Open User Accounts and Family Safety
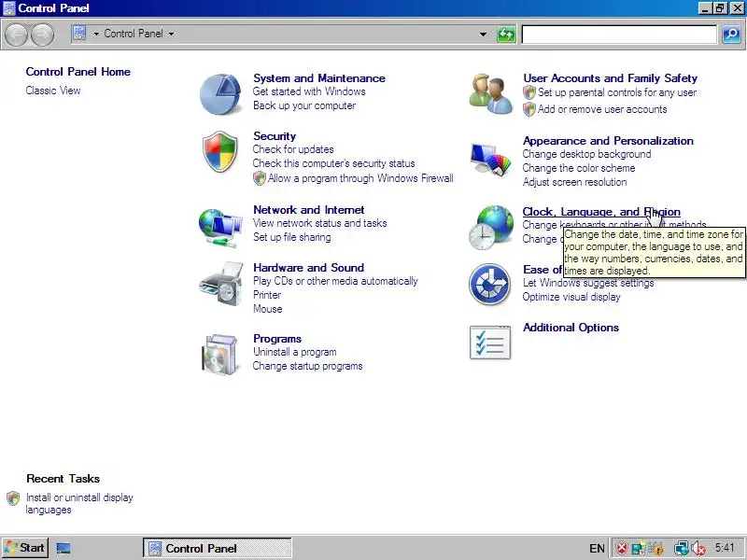 click(x=610, y=78)
